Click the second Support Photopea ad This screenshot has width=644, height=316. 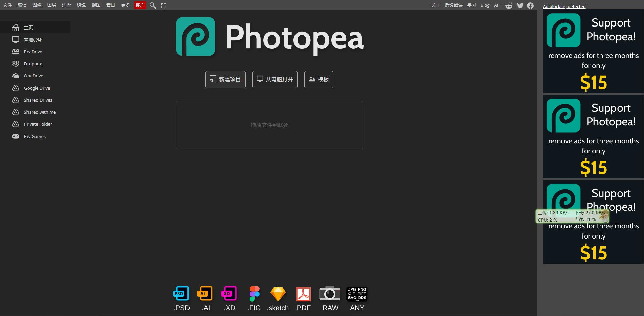point(593,137)
